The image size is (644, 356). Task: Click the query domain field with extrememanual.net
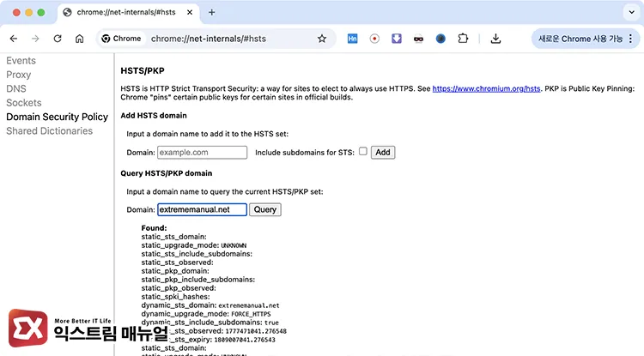[202, 209]
